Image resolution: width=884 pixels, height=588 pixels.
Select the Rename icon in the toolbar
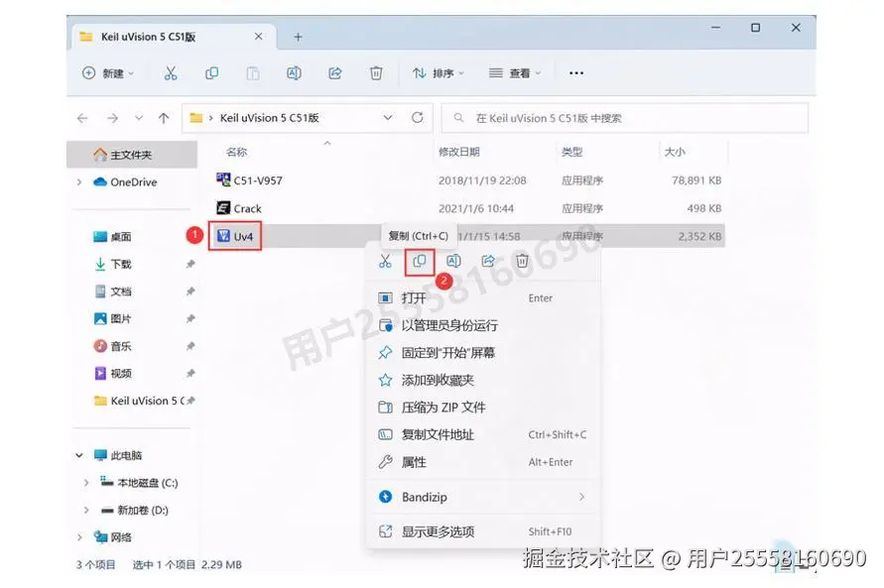(x=294, y=72)
